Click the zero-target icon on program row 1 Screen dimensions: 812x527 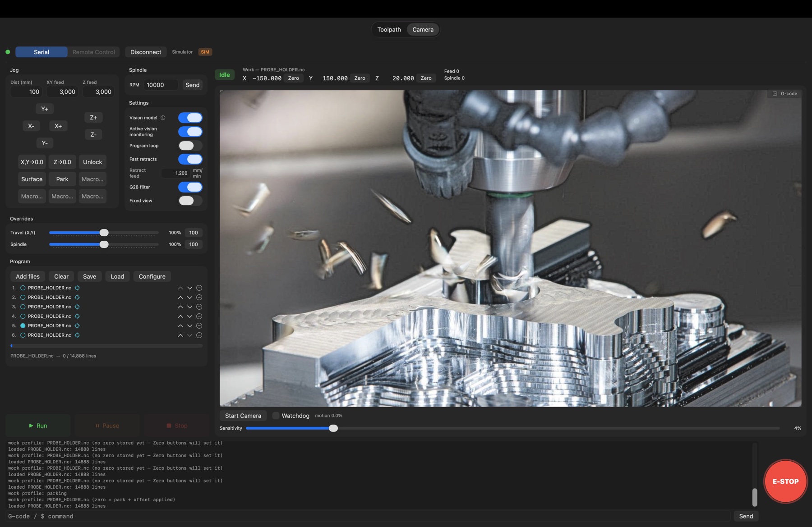coord(77,288)
